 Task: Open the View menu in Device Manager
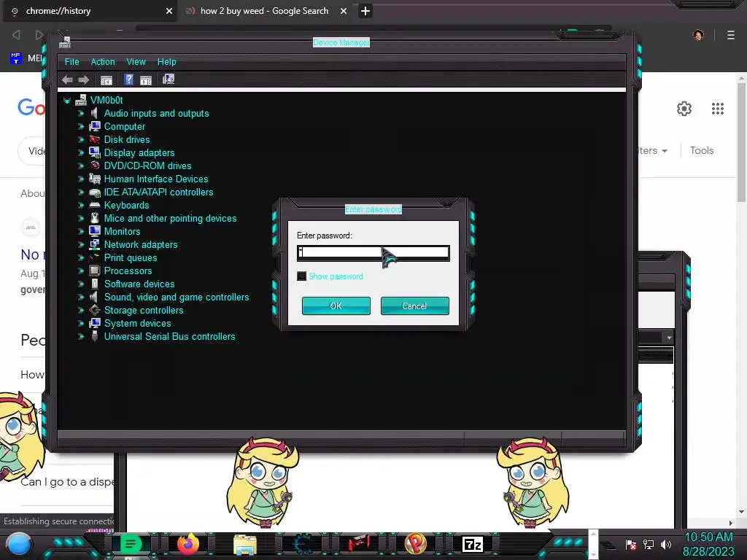tap(136, 62)
